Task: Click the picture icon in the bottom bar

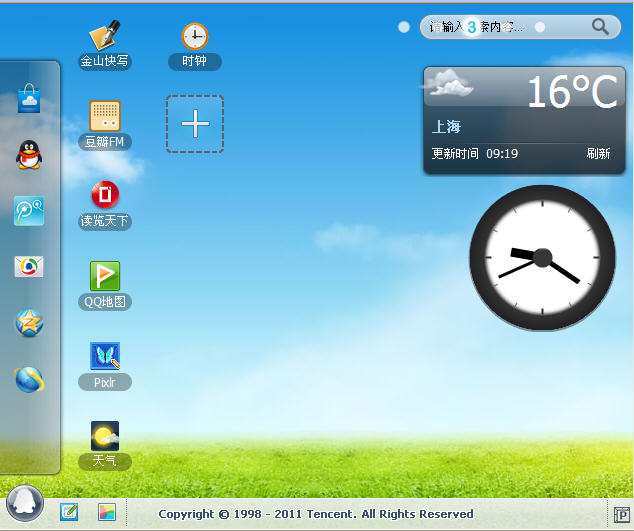Action: (107, 512)
